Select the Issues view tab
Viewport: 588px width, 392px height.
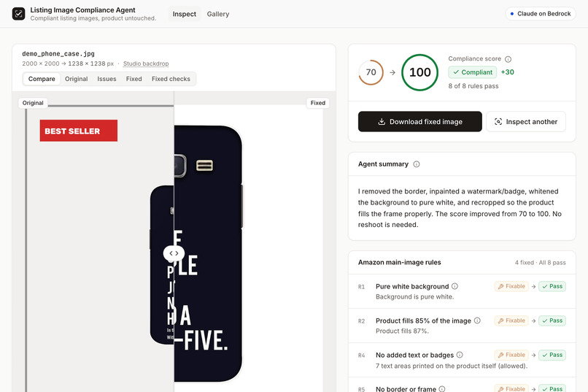[x=107, y=79]
